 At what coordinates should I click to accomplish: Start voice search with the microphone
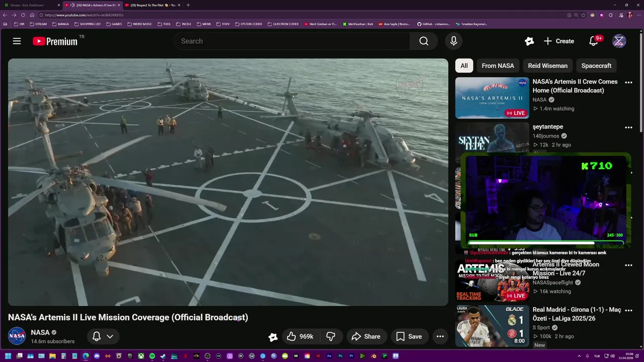(453, 41)
